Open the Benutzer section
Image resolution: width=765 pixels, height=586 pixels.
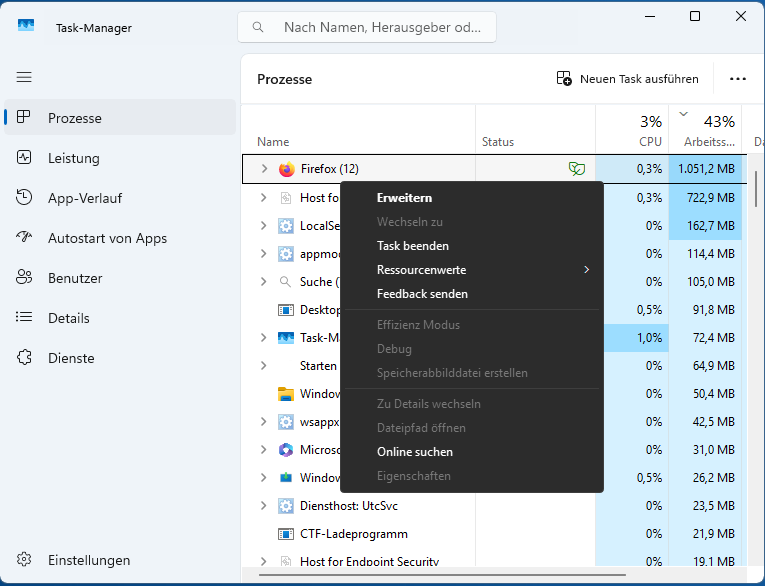click(x=120, y=278)
